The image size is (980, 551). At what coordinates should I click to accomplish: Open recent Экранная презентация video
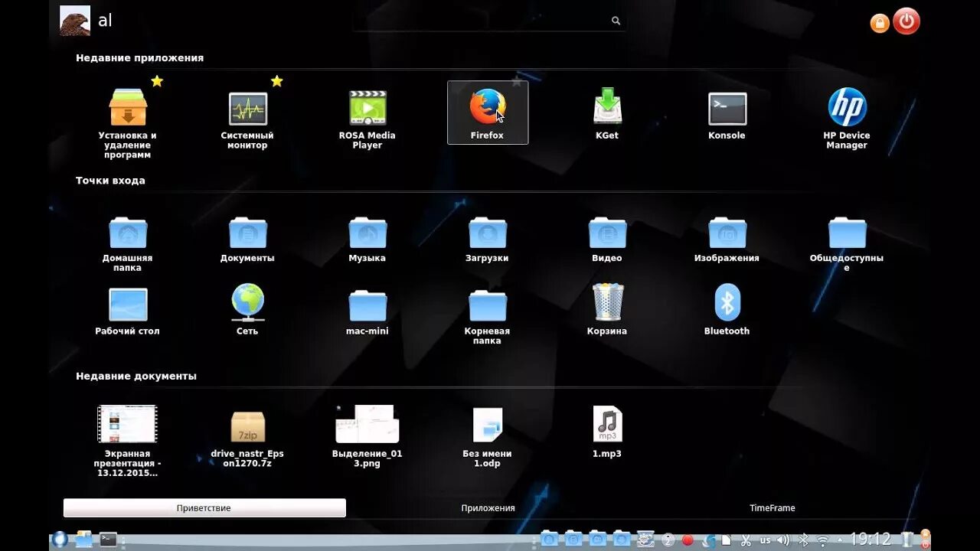click(x=128, y=441)
